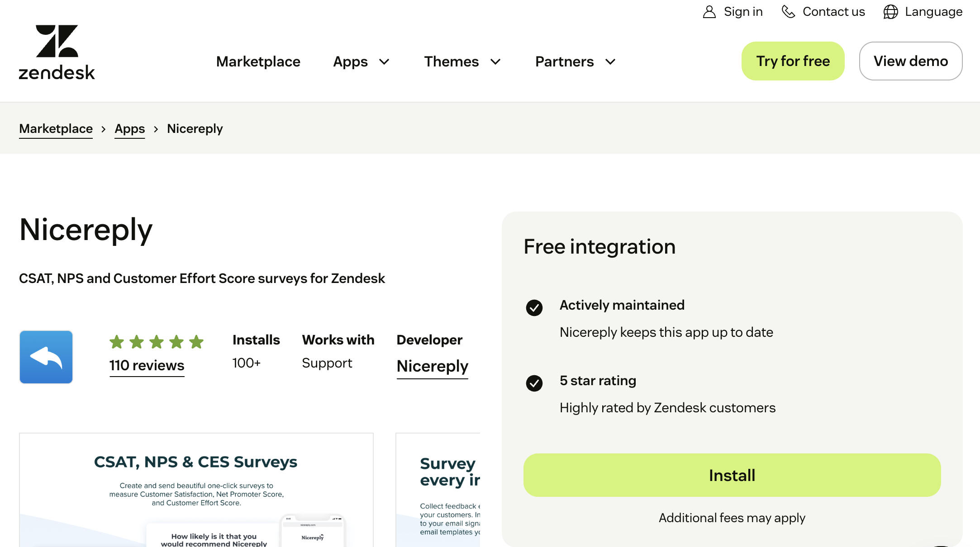Click the Install button

(731, 475)
